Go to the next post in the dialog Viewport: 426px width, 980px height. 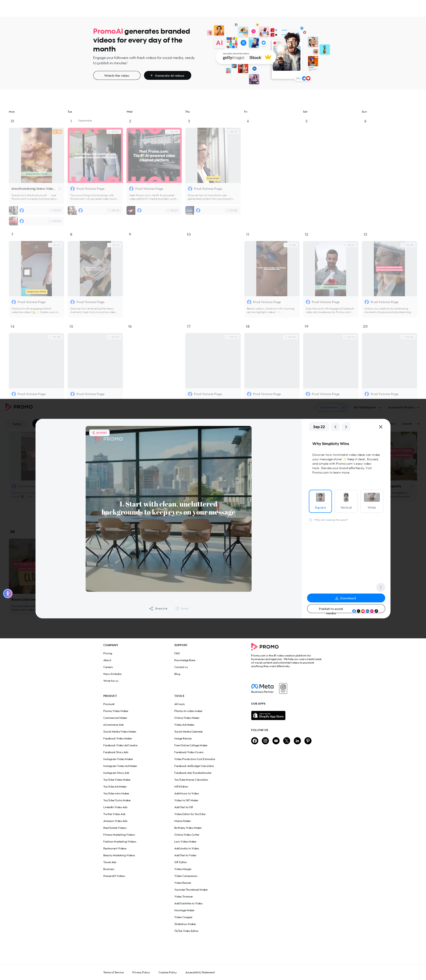tap(346, 427)
